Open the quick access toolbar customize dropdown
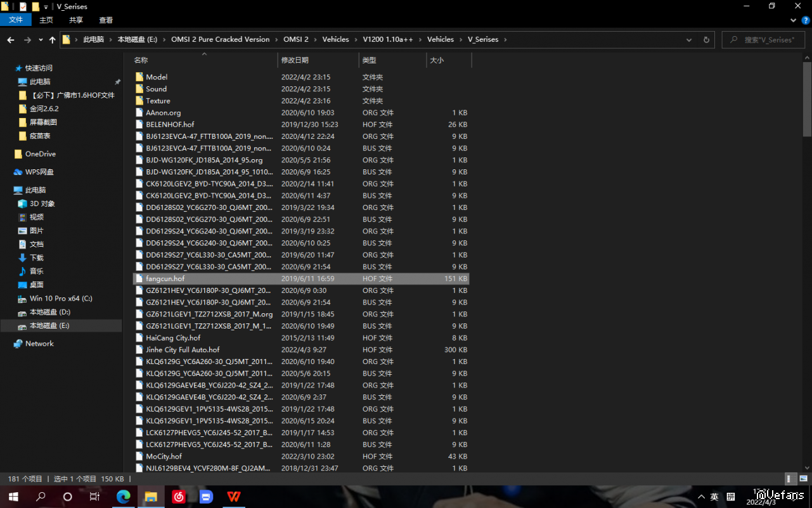The image size is (812, 508). click(46, 6)
